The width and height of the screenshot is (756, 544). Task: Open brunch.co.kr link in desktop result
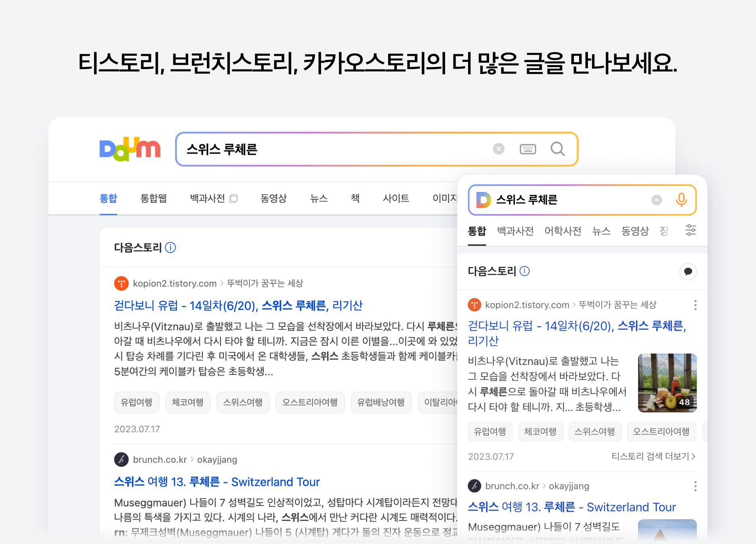click(x=160, y=460)
